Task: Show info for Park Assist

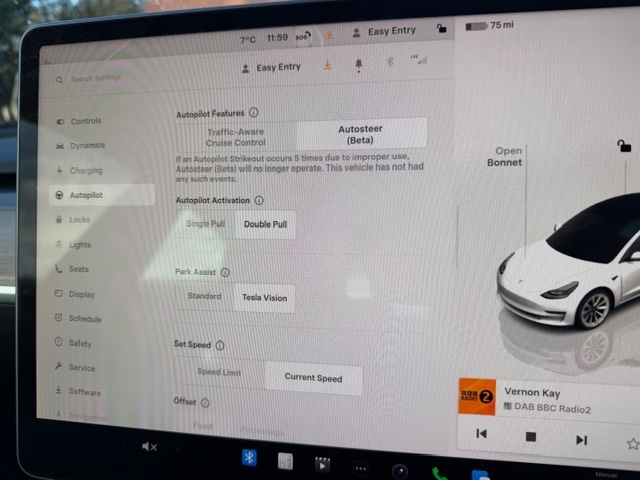Action: tap(225, 272)
